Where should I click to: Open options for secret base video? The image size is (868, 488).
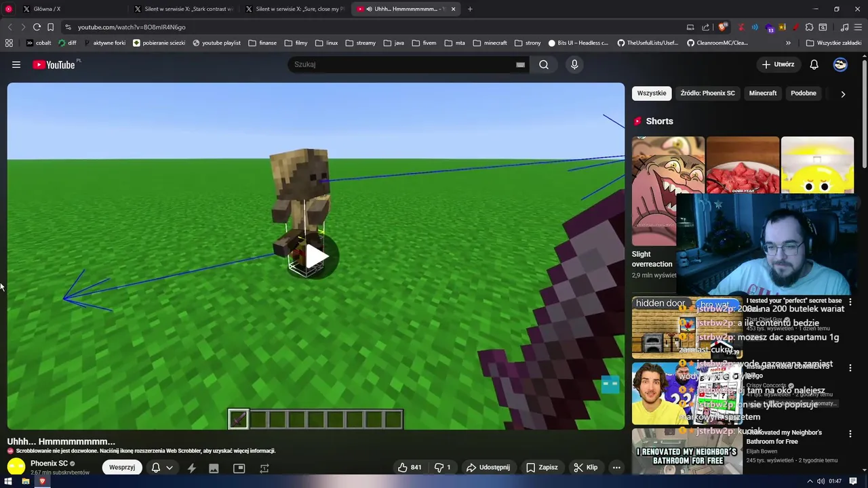[850, 302]
